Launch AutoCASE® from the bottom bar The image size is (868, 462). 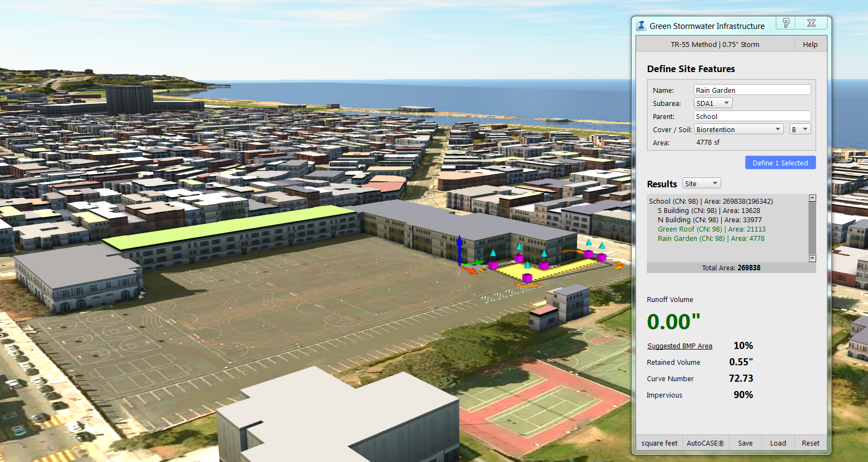pyautogui.click(x=705, y=443)
